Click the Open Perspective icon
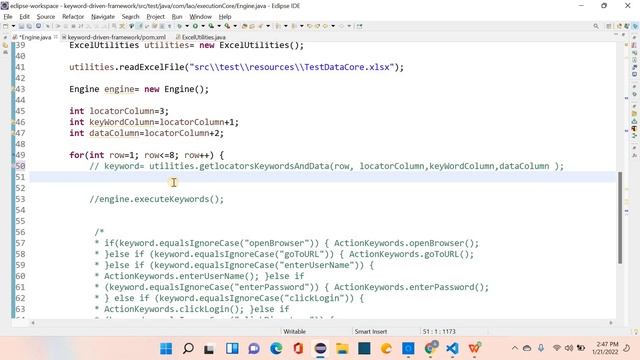The image size is (640, 360). coord(609,26)
